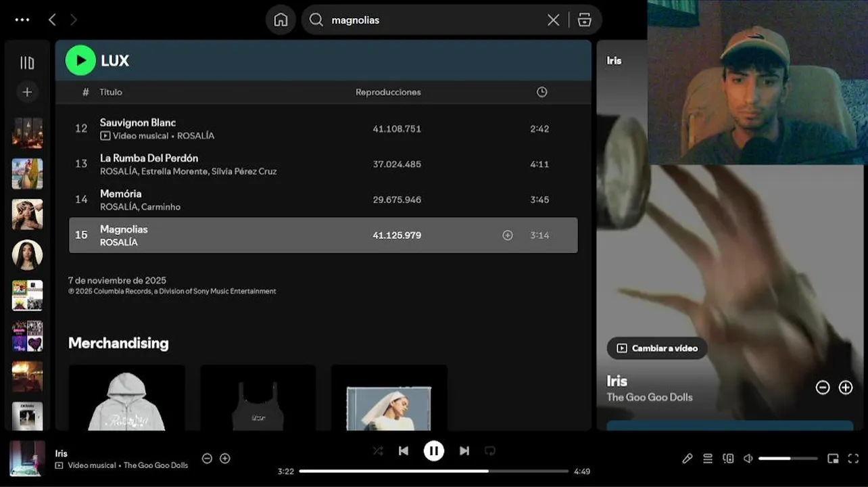Screen dimensions: 868x487
Task: Open artist ROSALÍA under Magnolias
Action: click(119, 242)
